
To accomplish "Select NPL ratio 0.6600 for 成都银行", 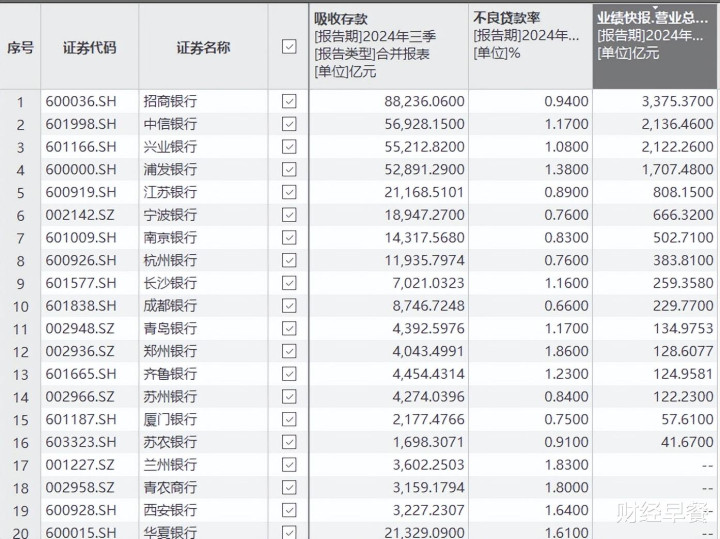I will point(566,306).
